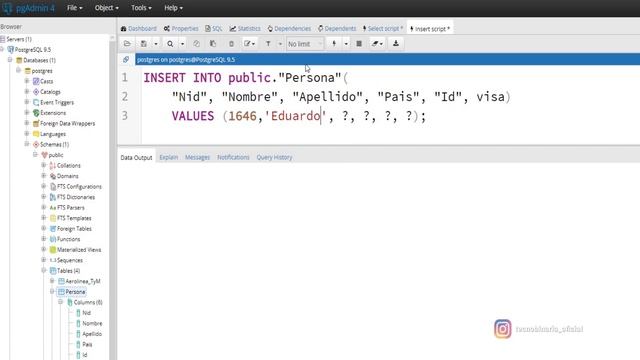Switch to the Properties tab

181,29
